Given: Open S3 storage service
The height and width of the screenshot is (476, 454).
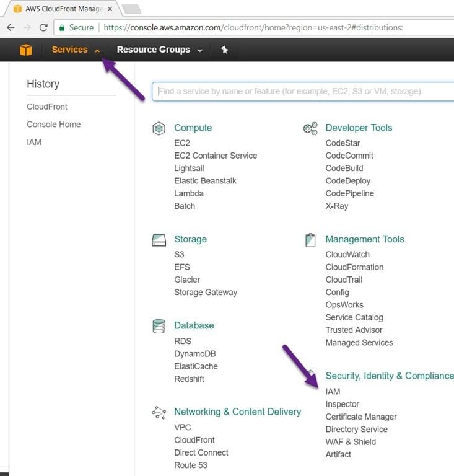Looking at the screenshot, I should click(x=179, y=254).
